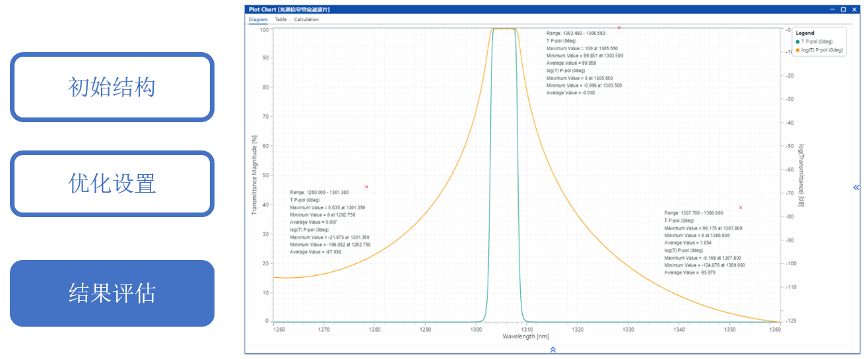Select the 结果评估 button
This screenshot has height=359, width=868.
(x=112, y=293)
